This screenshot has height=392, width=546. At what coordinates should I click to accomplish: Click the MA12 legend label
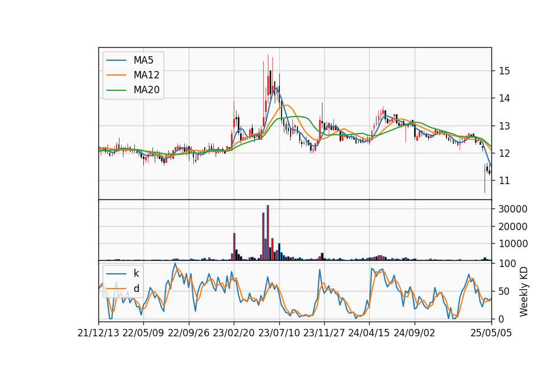[146, 75]
